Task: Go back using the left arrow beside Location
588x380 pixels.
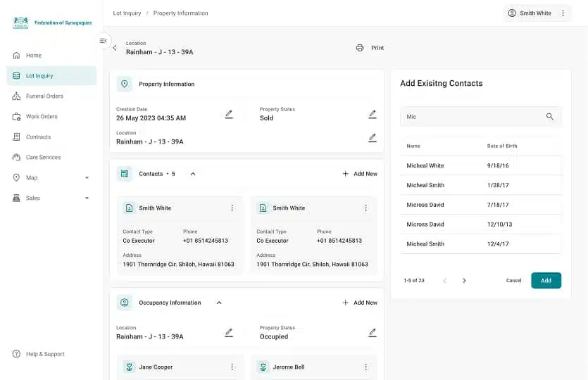Action: 115,48
